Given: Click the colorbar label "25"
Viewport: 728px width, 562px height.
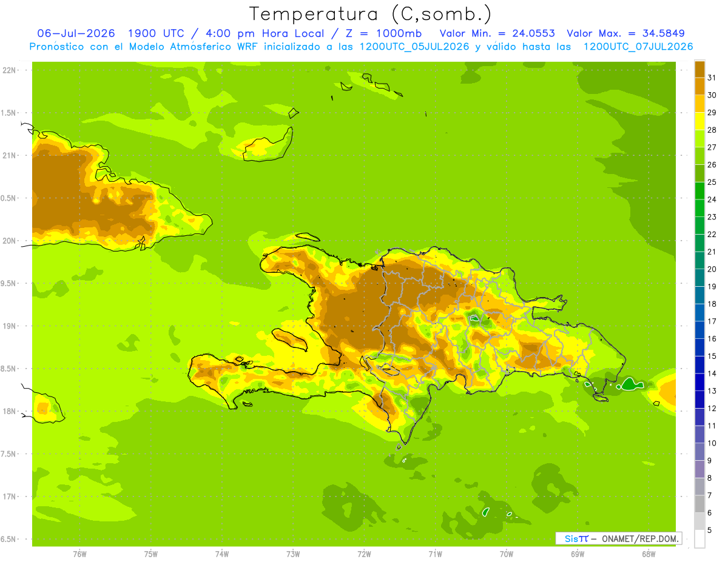Looking at the screenshot, I should point(712,182).
